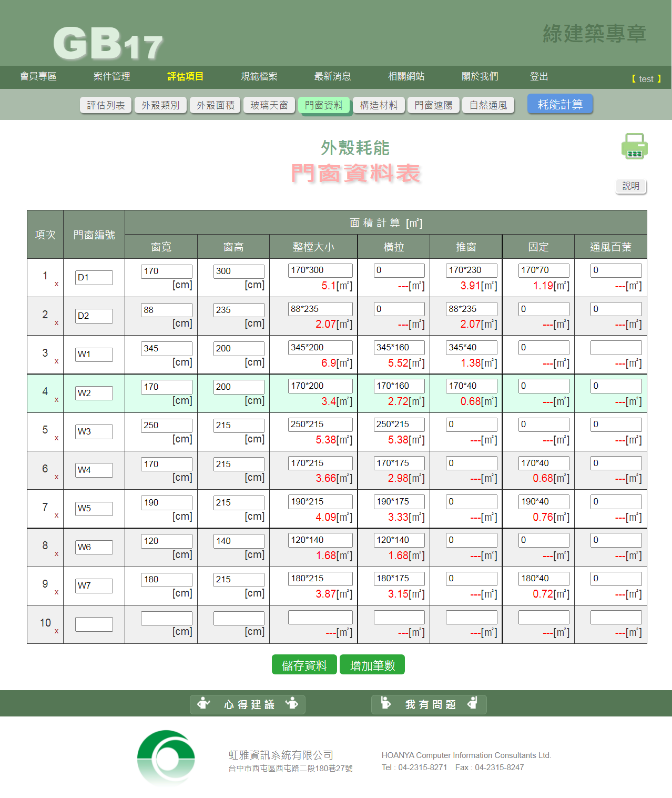672x798 pixels.
Task: Open the 心得建議 feedback banner
Action: 248,704
